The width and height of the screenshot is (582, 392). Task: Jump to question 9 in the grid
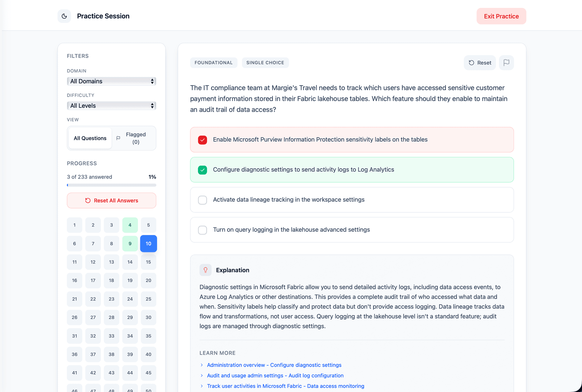coord(130,244)
